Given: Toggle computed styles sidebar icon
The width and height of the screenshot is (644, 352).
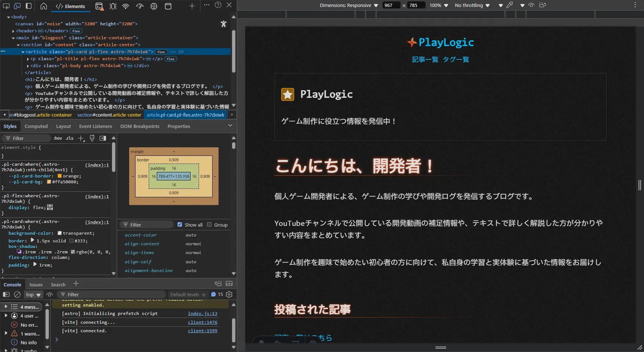Looking at the screenshot, I should click(x=103, y=138).
